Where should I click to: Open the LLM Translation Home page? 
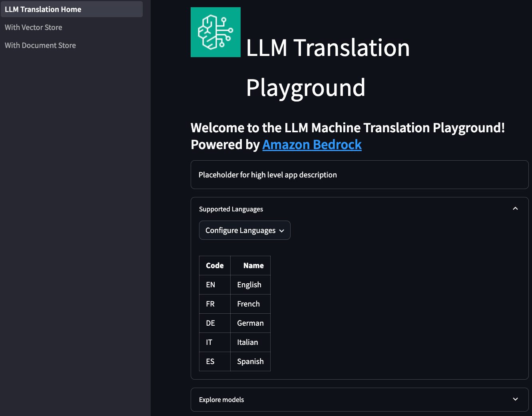click(42, 9)
